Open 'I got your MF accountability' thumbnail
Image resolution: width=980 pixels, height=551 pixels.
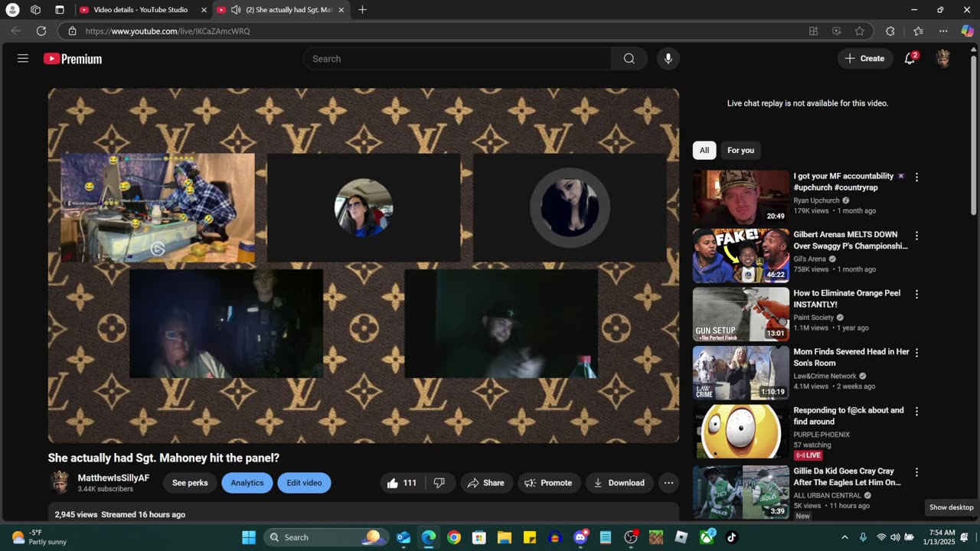click(740, 197)
